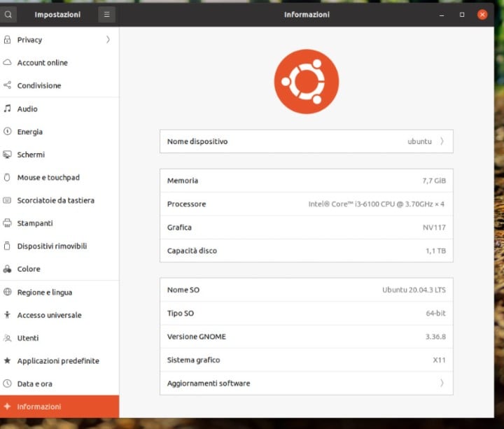Go to Accesso universale panel
504x429 pixels.
click(x=59, y=315)
